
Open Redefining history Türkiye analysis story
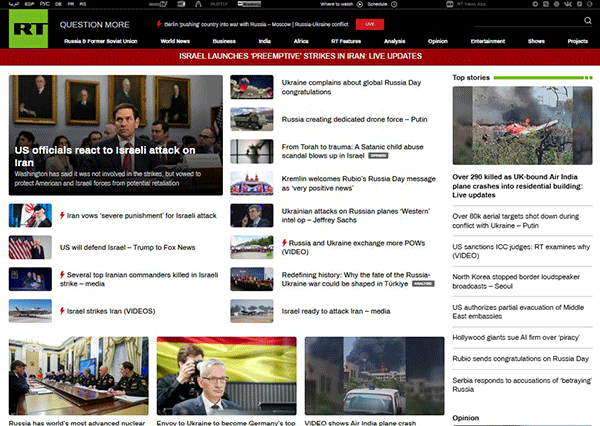pos(356,279)
